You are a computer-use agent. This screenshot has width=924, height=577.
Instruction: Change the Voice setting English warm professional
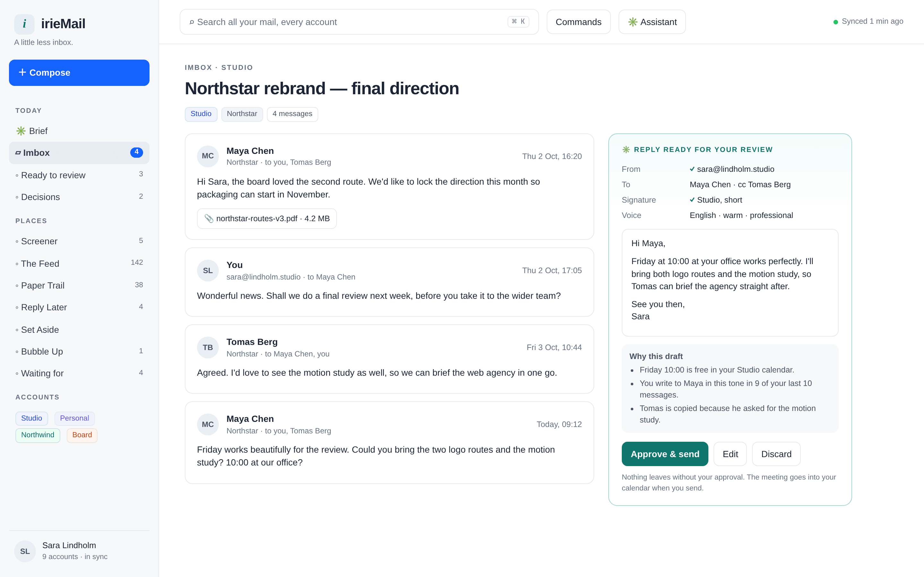[x=741, y=215]
